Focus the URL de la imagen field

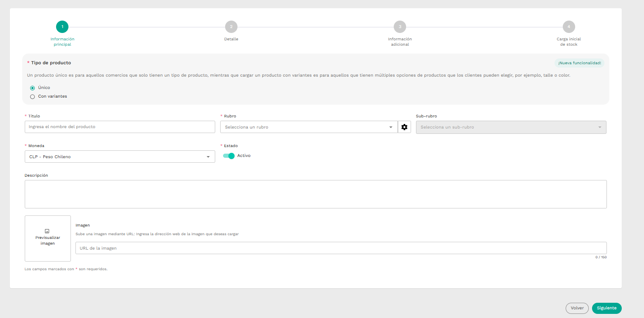coord(341,248)
